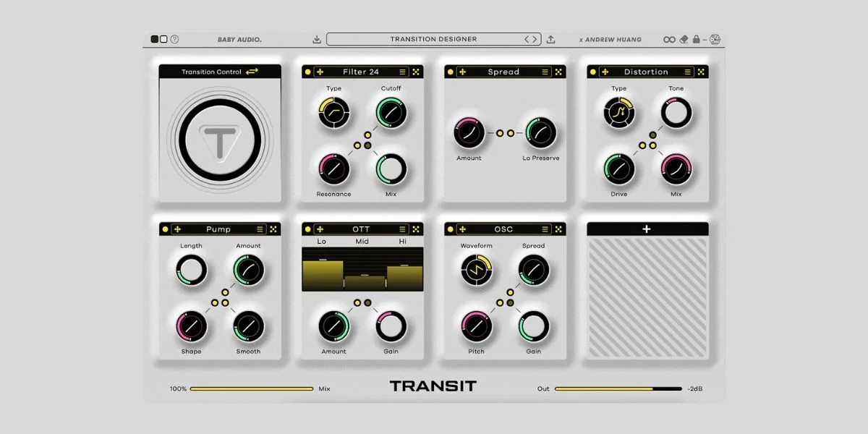This screenshot has height=434, width=868.
Task: Toggle OTT module power dot
Action: tap(307, 229)
